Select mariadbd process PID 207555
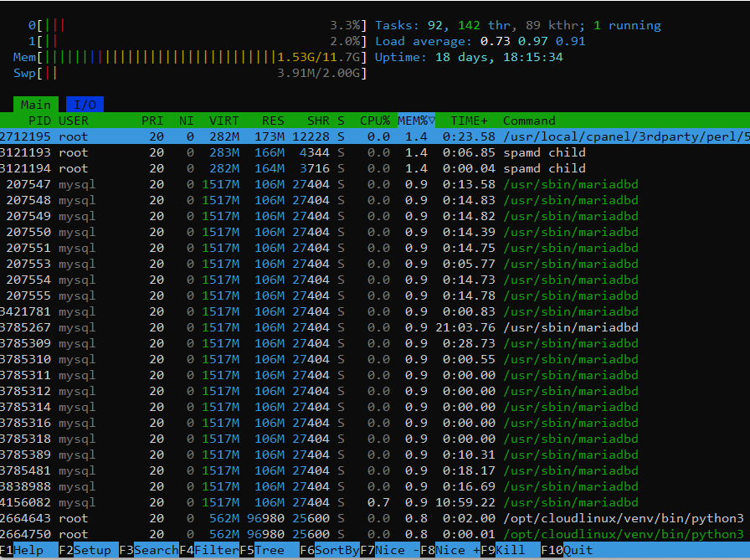This screenshot has height=560, width=750. 375,295
